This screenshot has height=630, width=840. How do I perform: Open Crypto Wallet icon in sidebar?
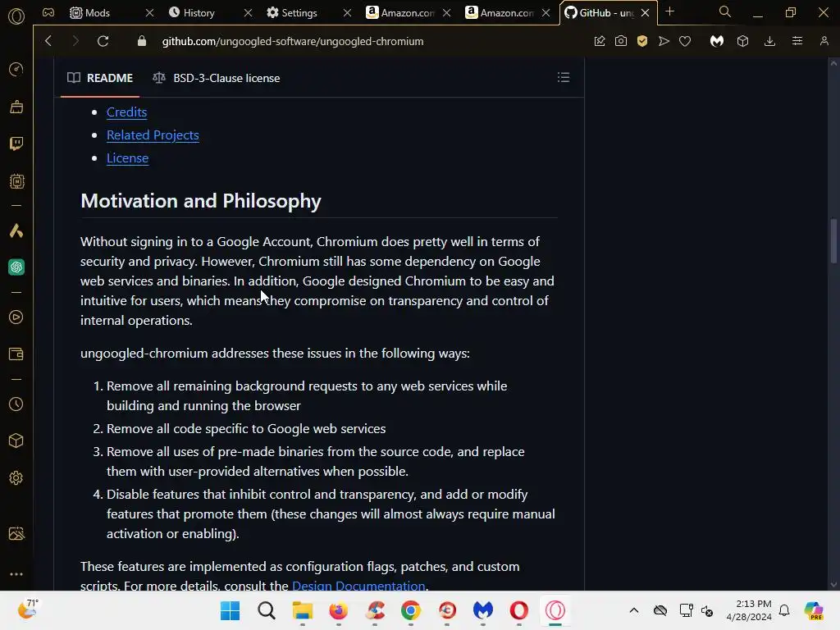click(16, 354)
